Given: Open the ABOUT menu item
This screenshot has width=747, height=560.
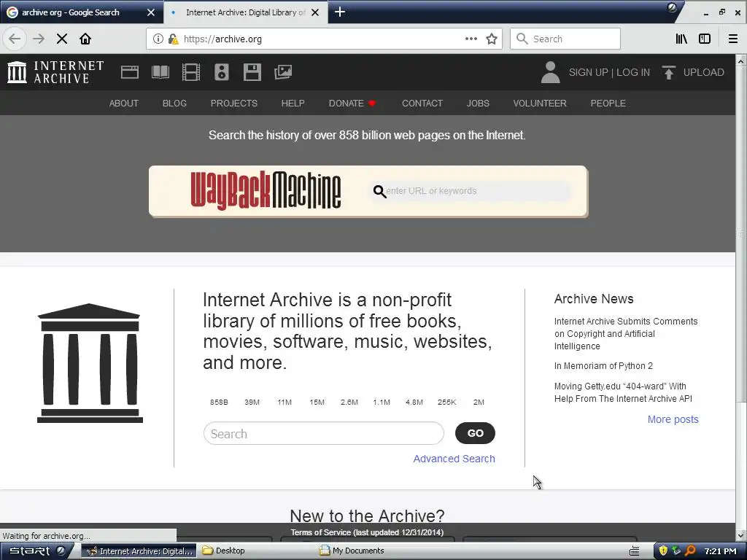Looking at the screenshot, I should (x=124, y=104).
